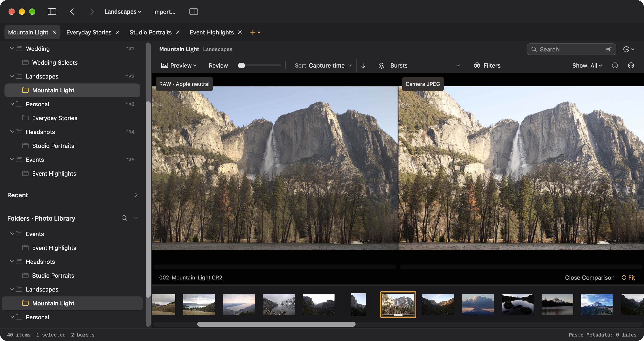Switch to the Everyday Stories tab
644x341 pixels.
click(89, 32)
